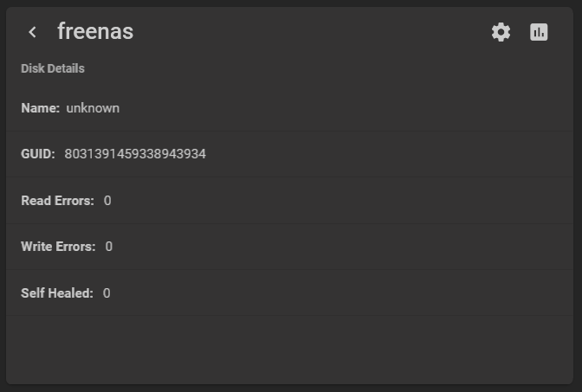Open the bar chart stats icon
The width and height of the screenshot is (582, 392).
click(539, 32)
